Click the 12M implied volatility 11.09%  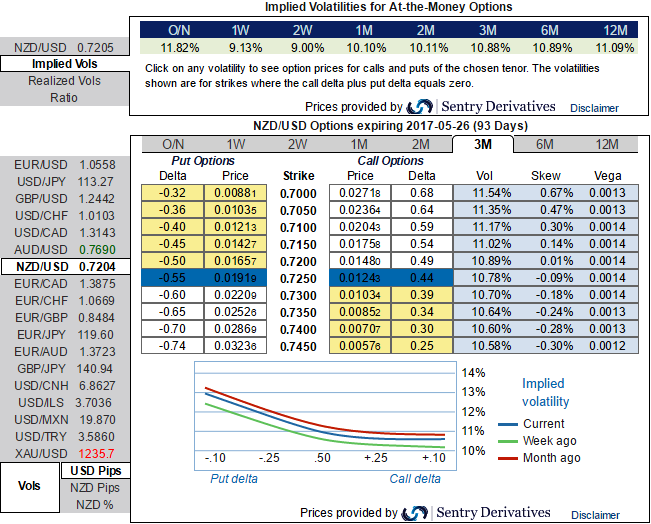(x=614, y=48)
